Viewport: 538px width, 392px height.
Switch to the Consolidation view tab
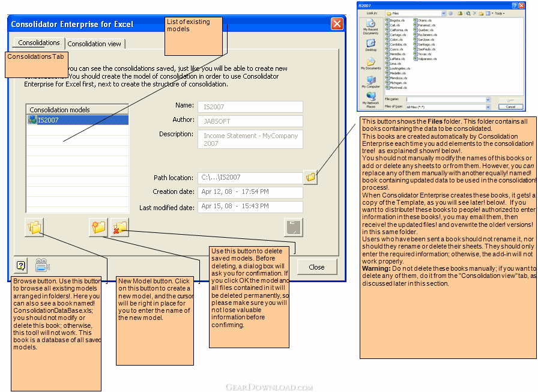[x=94, y=44]
